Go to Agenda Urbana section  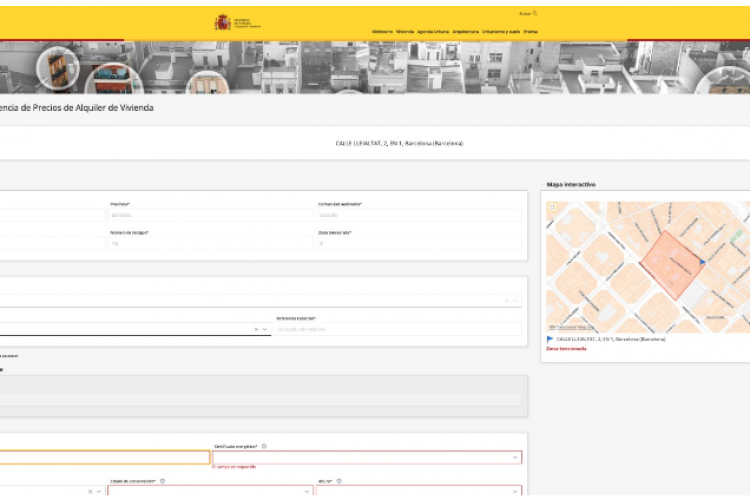click(433, 31)
